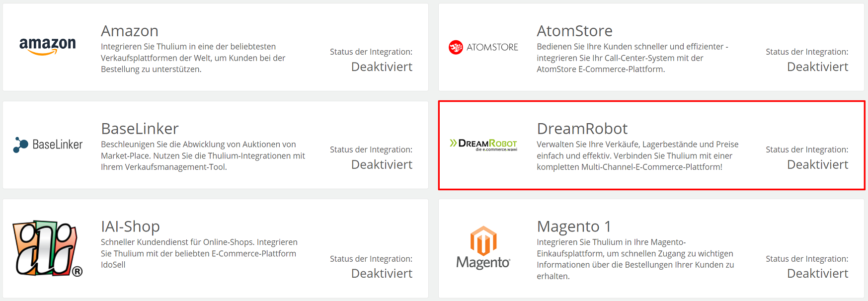The width and height of the screenshot is (868, 301).
Task: Click IAI-Shop's 'Status der Integration:' label
Action: coord(371,259)
